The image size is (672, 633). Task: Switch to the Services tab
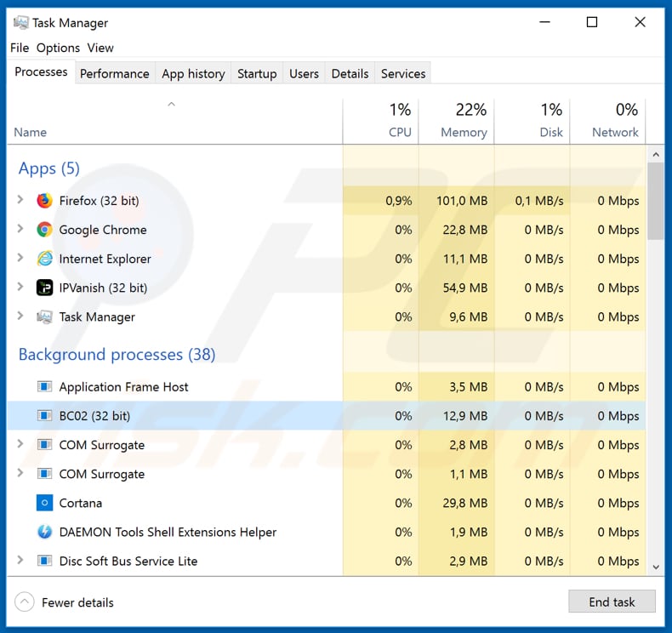pyautogui.click(x=403, y=73)
